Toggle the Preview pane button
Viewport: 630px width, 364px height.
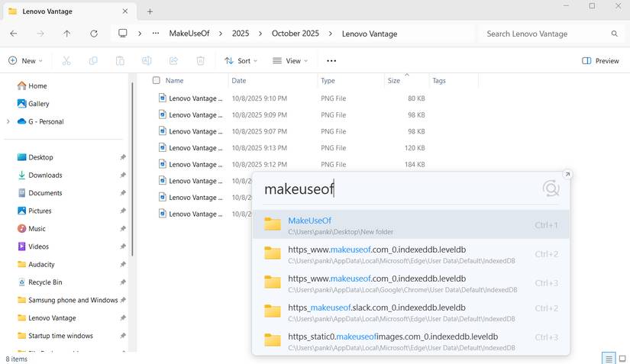pyautogui.click(x=600, y=60)
